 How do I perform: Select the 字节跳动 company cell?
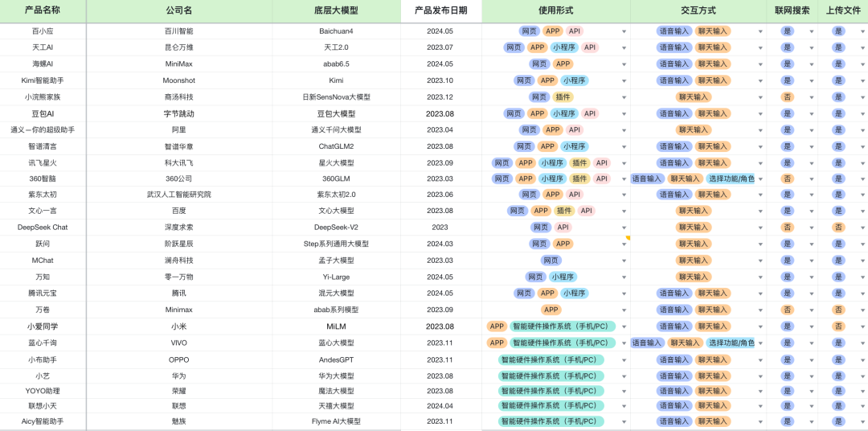pos(178,113)
